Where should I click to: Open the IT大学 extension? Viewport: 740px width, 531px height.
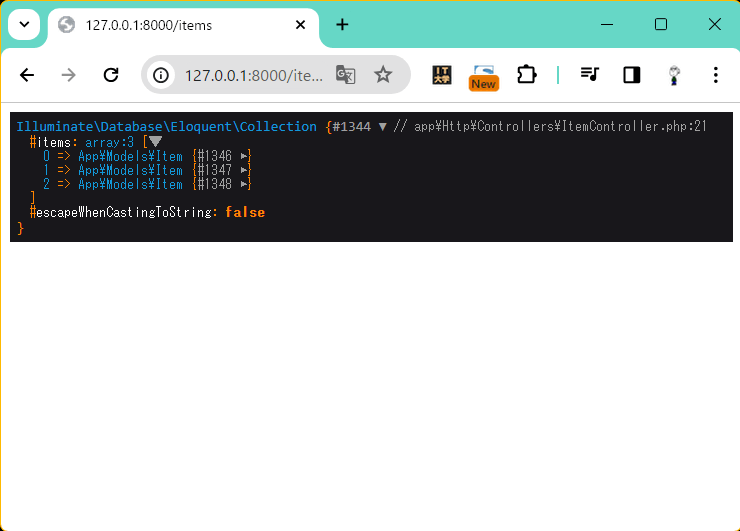[442, 75]
